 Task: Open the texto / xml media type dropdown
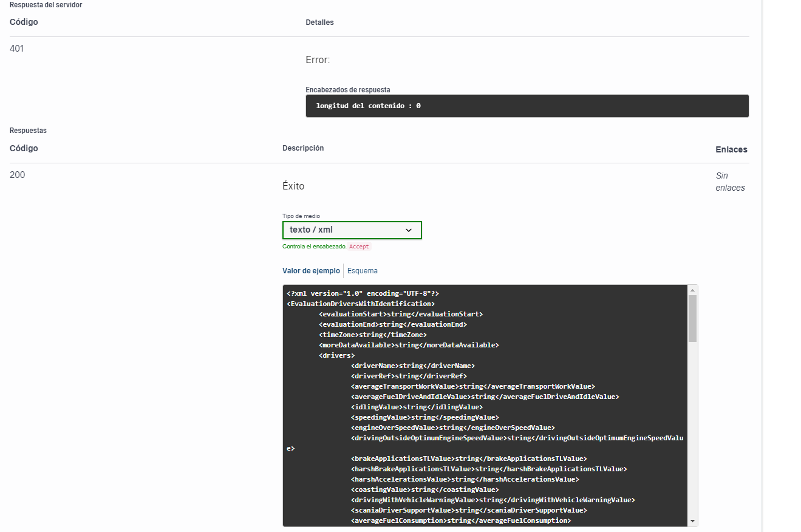click(352, 230)
